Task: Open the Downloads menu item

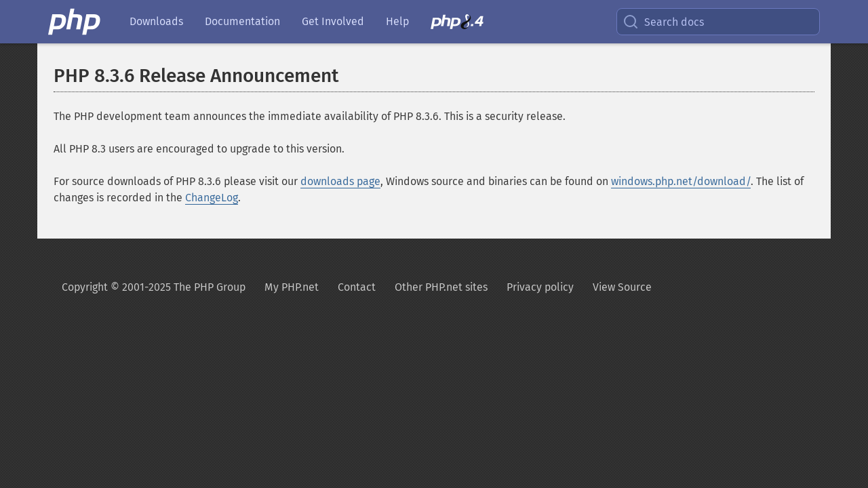Action: [156, 22]
